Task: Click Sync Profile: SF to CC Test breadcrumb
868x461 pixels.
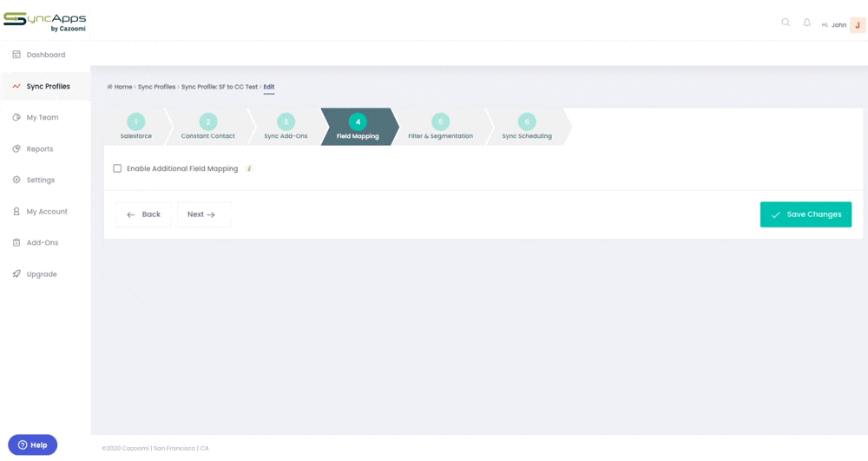Action: coord(220,87)
